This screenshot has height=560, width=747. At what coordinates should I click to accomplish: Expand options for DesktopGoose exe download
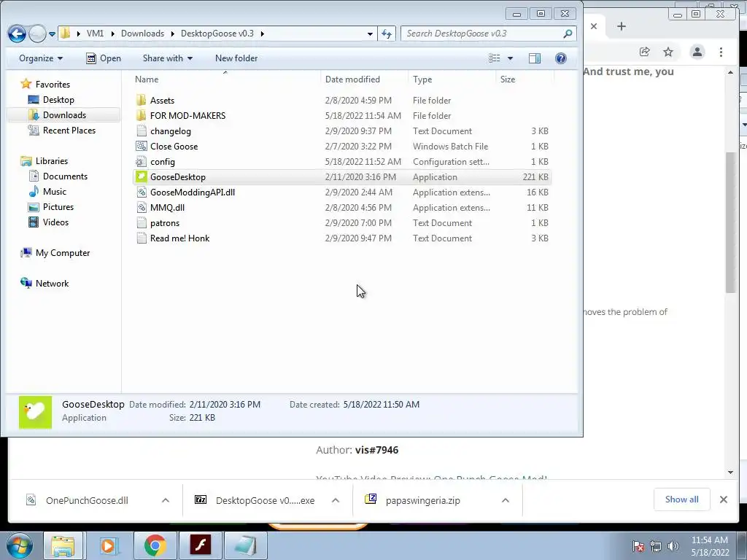(336, 500)
